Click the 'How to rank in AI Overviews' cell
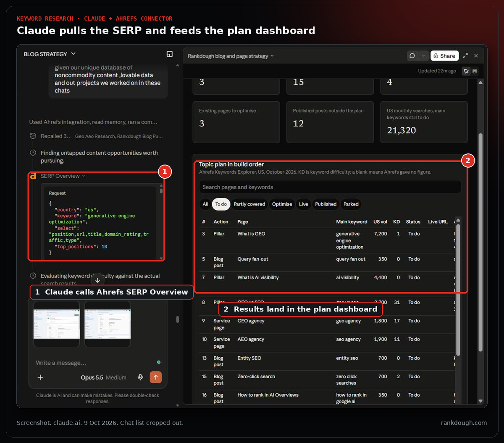The height and width of the screenshot is (443, 504). point(268,395)
